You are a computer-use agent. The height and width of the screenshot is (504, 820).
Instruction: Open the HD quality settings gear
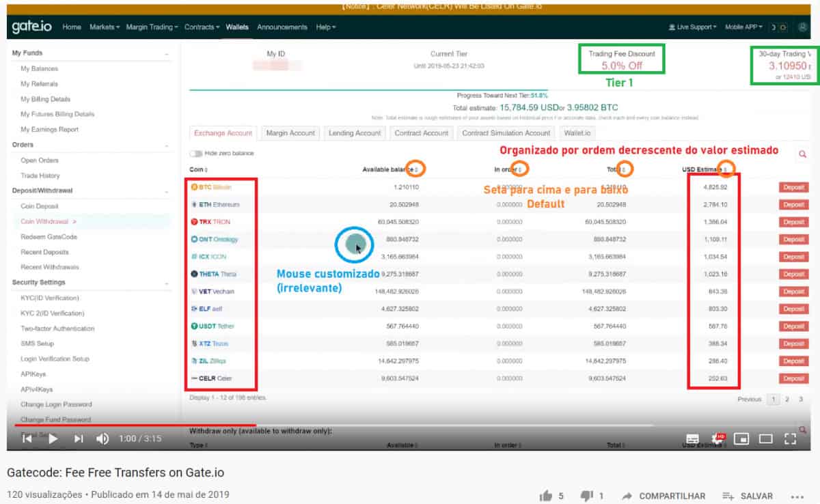point(717,438)
